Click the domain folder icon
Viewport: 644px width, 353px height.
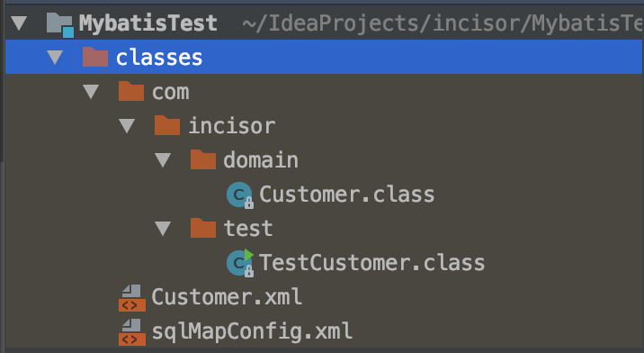click(203, 159)
